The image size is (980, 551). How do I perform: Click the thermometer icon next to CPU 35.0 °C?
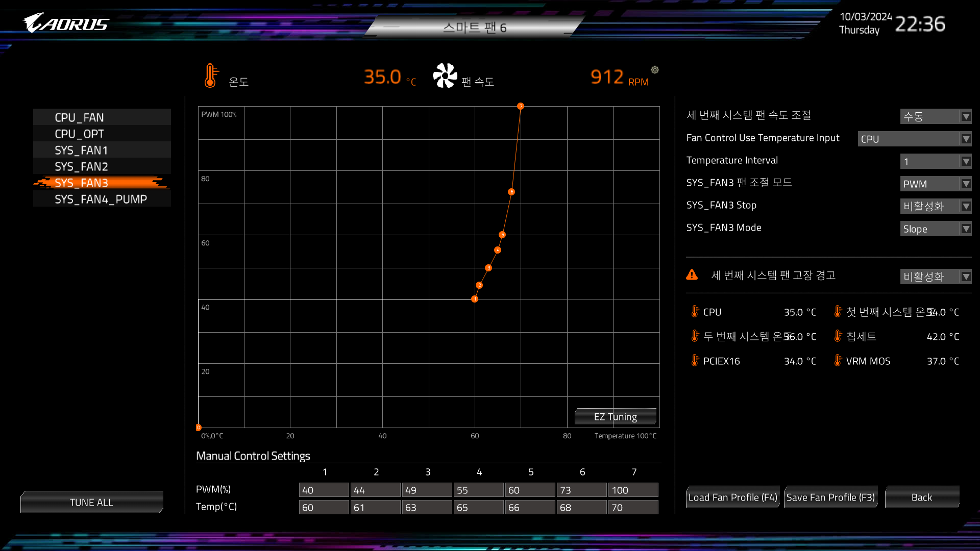694,311
